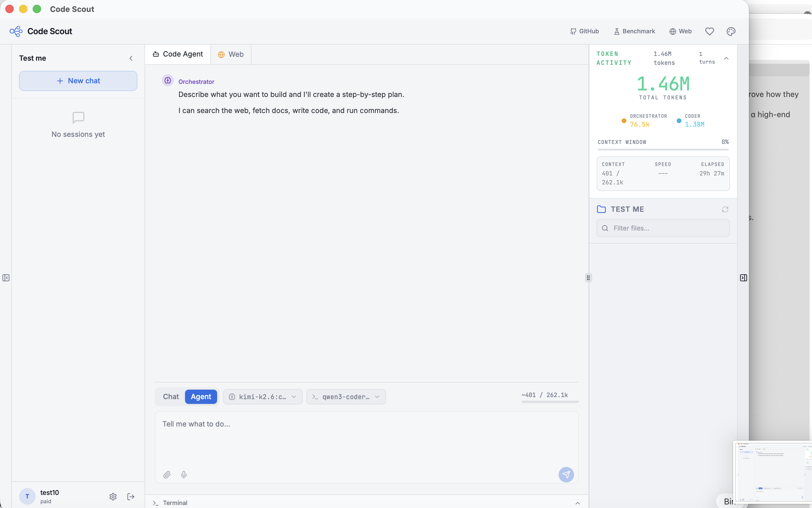Send the message with paper plane button
The image size is (812, 508).
(x=566, y=474)
